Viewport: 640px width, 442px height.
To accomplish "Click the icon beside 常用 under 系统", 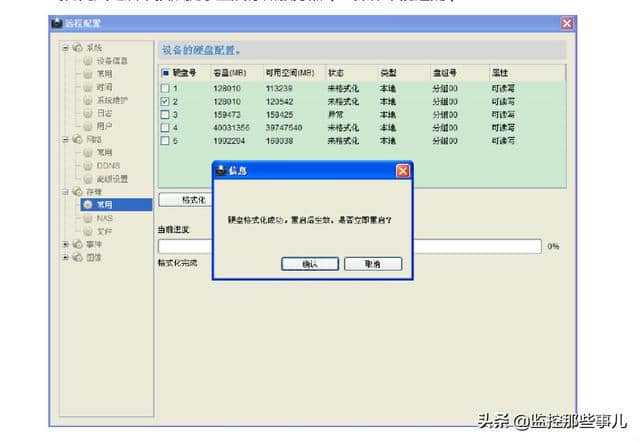I will tap(88, 74).
